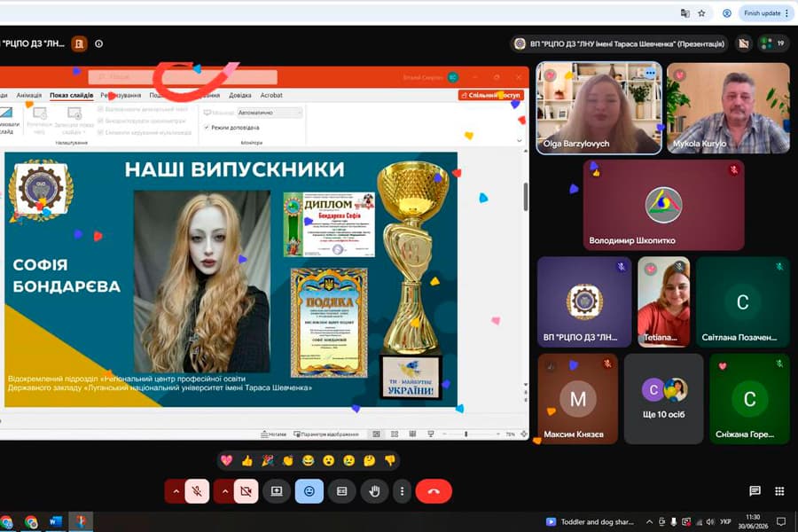
Task: Open the meeting chat panel
Action: [x=755, y=490]
